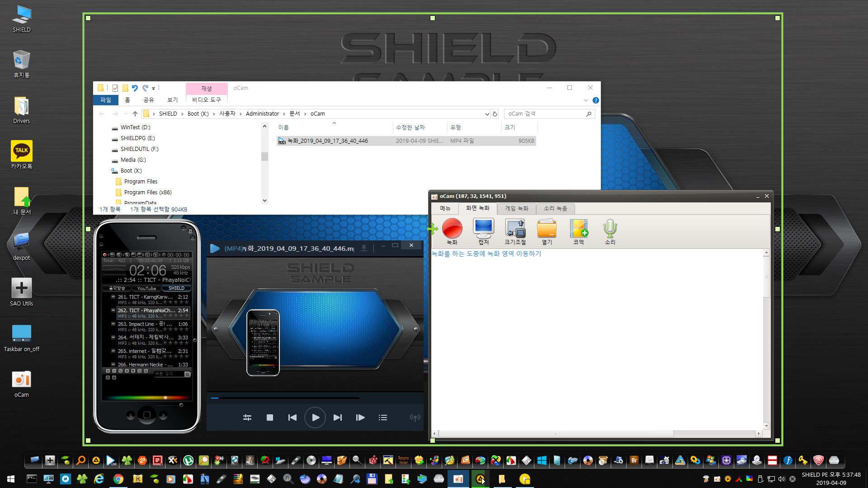Screen dimensions: 868x488
Task: Switch to the SHIELD playlist tab
Action: (x=176, y=288)
